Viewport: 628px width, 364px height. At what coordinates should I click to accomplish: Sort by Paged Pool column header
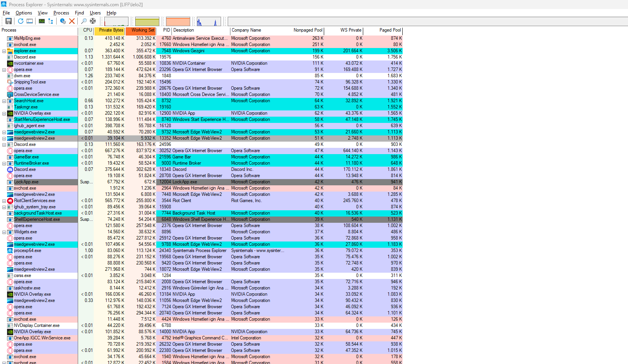383,30
